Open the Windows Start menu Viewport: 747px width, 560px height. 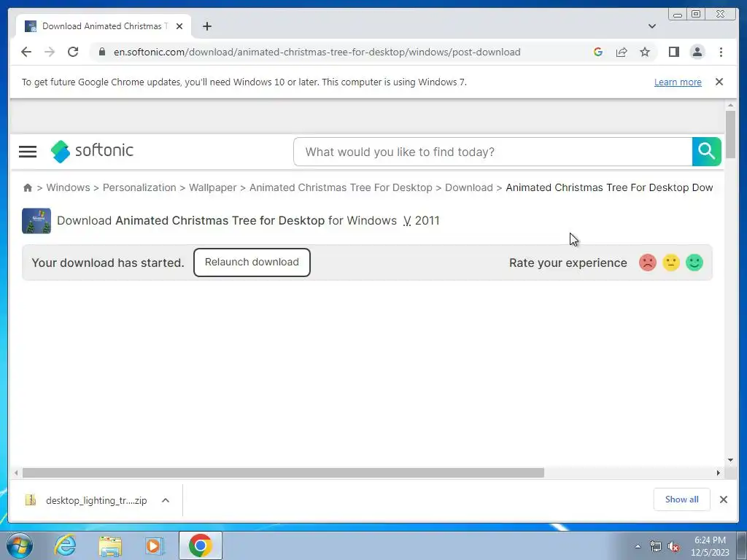click(19, 545)
